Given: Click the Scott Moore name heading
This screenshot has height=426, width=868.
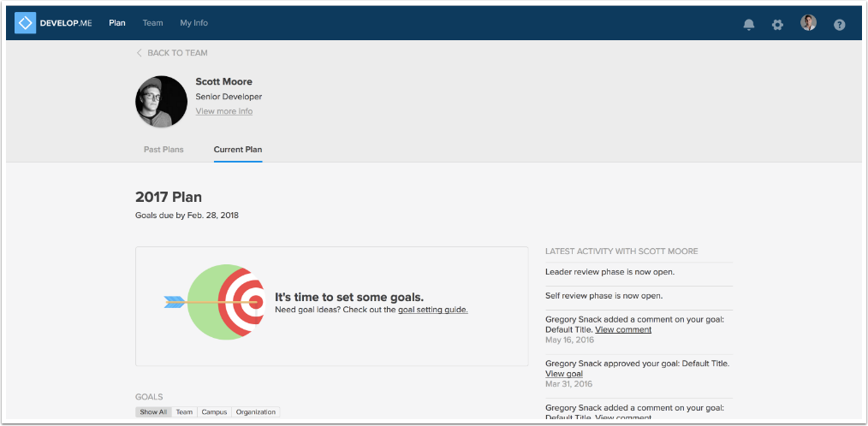Looking at the screenshot, I should pos(223,82).
